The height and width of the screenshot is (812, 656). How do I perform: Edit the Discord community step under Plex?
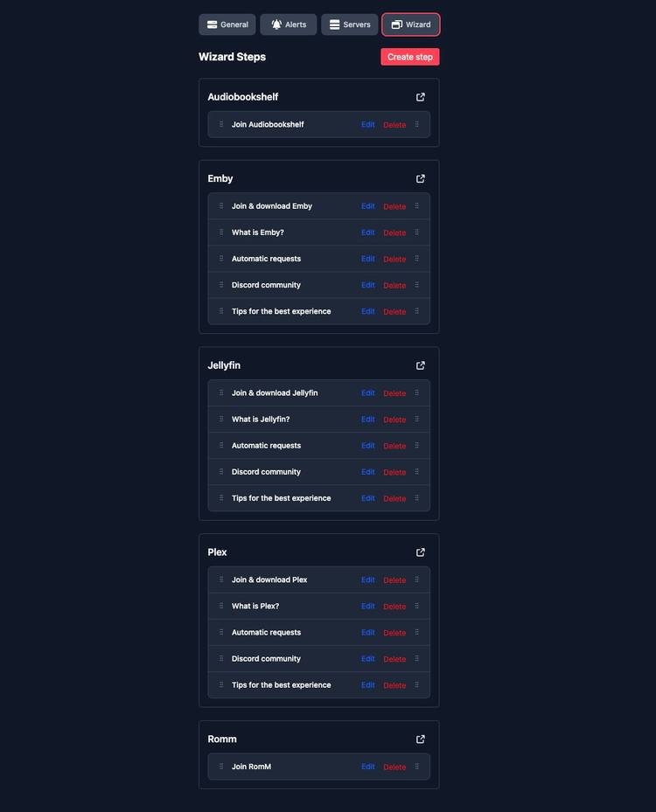(367, 658)
